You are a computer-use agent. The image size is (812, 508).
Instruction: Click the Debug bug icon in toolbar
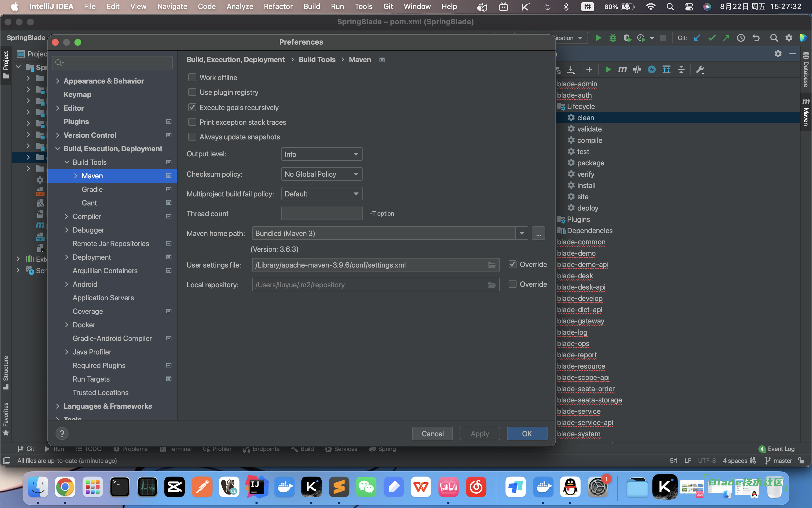point(613,38)
